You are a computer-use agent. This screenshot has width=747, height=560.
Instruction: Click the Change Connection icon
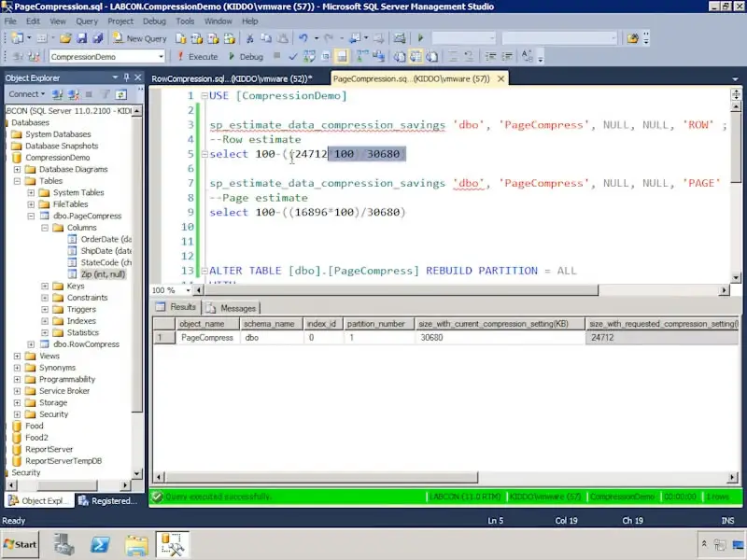[34, 57]
